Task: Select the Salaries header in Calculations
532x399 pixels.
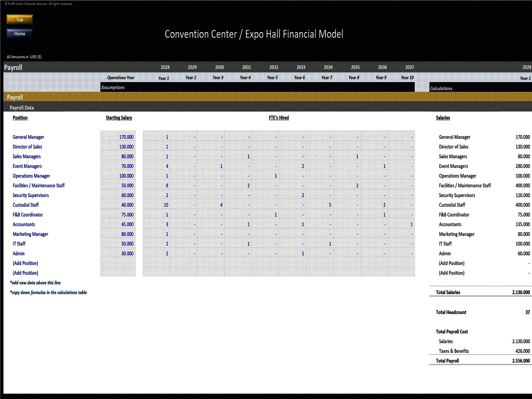Action: tap(443, 117)
